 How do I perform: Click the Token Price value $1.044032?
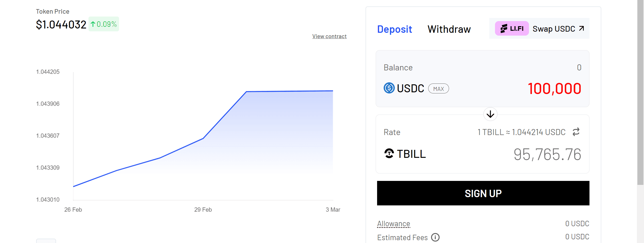pos(61,24)
